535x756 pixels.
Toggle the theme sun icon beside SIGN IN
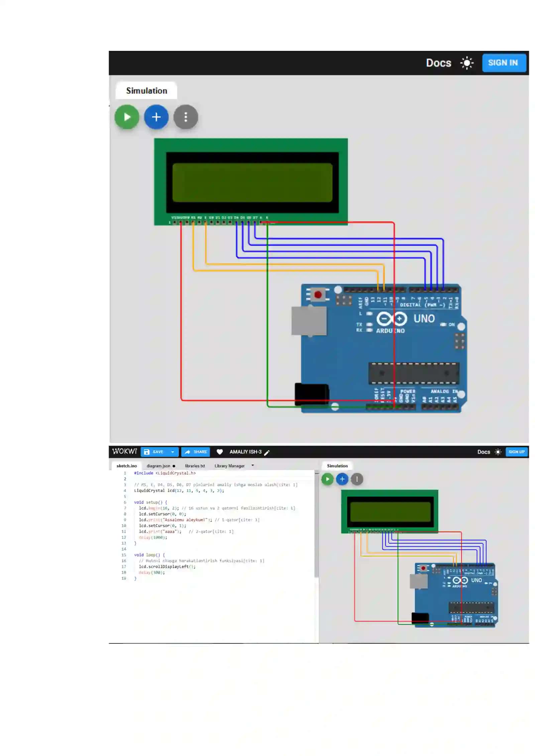(466, 63)
